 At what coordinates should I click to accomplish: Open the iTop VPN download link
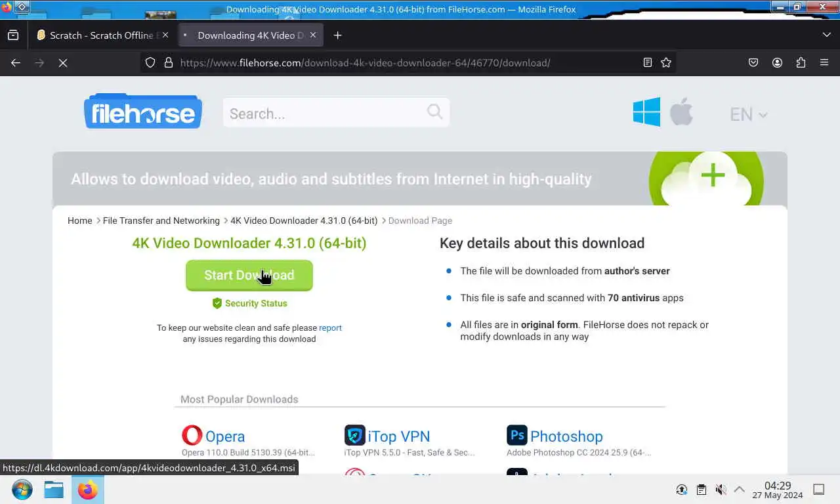click(x=399, y=436)
